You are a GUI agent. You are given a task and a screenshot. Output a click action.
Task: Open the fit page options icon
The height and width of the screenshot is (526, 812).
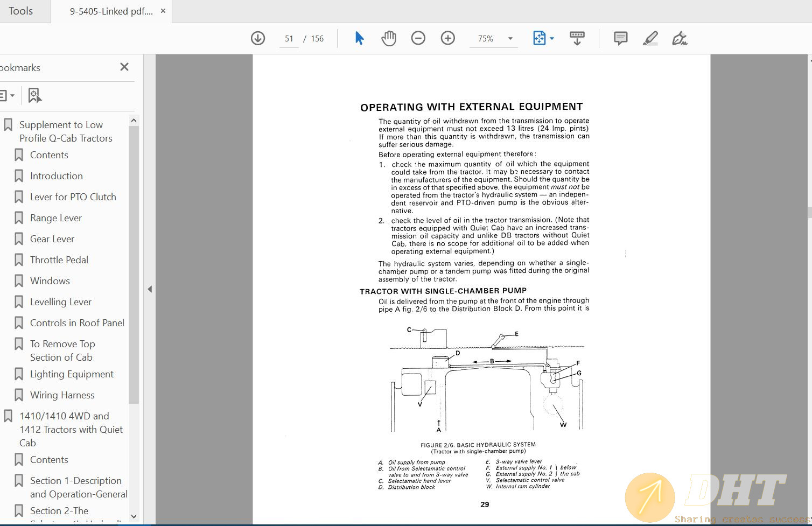pyautogui.click(x=539, y=38)
